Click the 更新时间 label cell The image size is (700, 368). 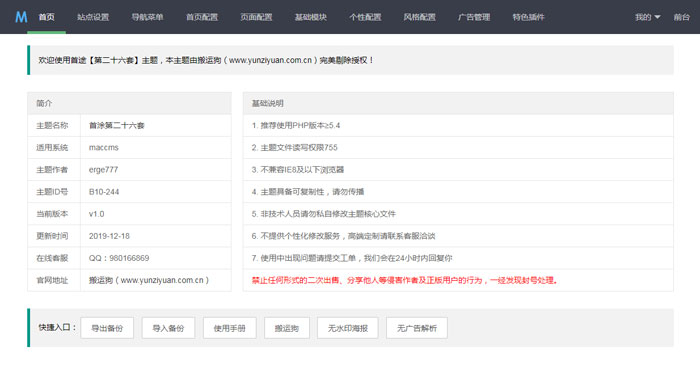coord(54,236)
